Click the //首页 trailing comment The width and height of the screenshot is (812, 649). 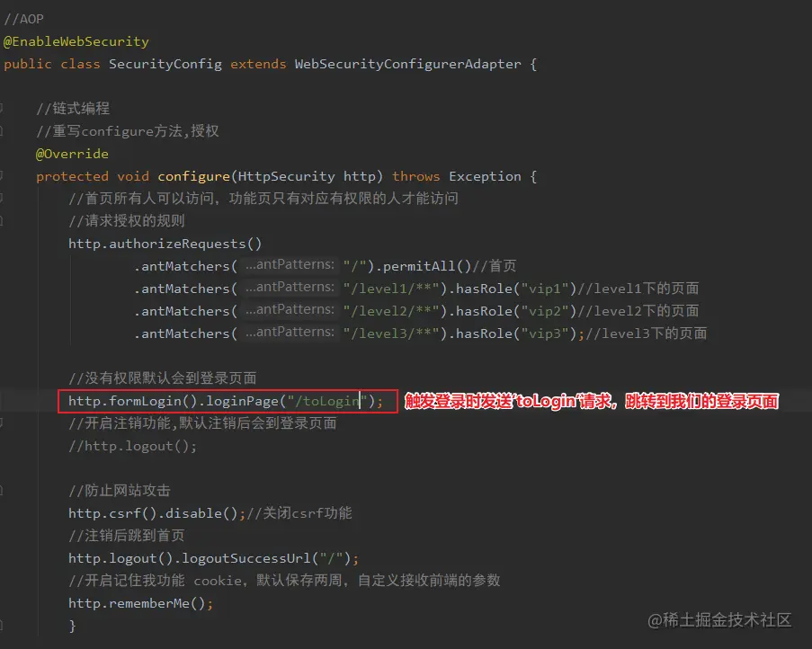click(495, 266)
